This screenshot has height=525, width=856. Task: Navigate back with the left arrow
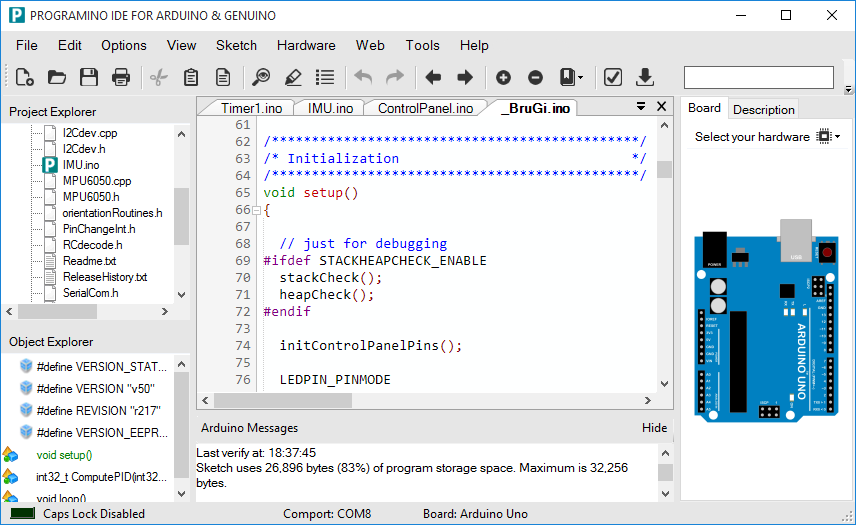433,77
